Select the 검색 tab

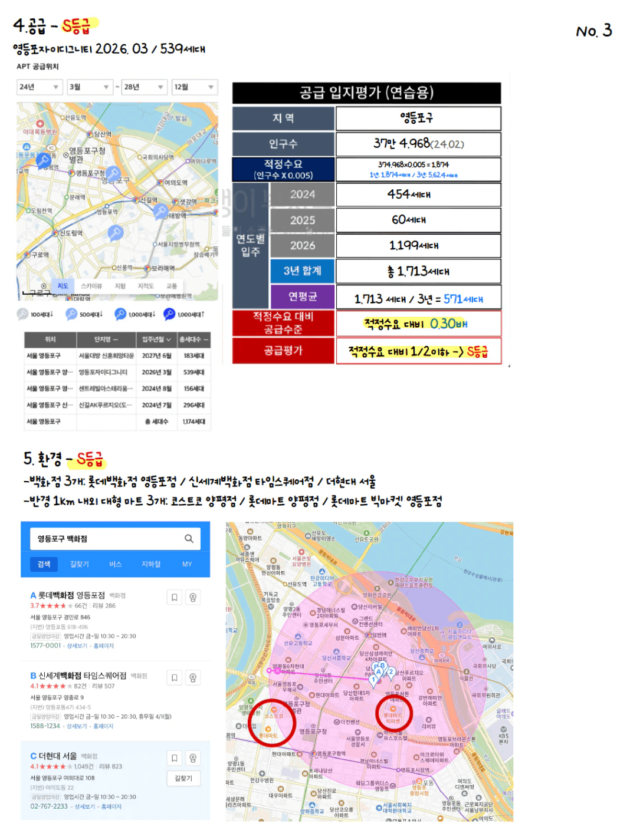click(x=44, y=564)
